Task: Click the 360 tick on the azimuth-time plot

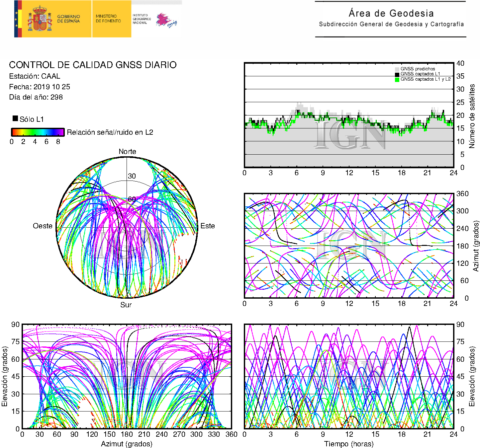Action: [462, 194]
